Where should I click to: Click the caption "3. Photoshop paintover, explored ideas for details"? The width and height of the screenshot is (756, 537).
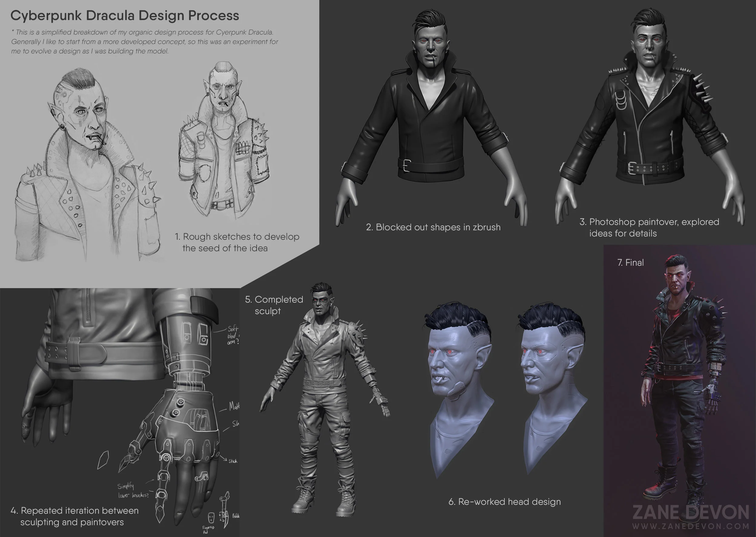pyautogui.click(x=649, y=227)
